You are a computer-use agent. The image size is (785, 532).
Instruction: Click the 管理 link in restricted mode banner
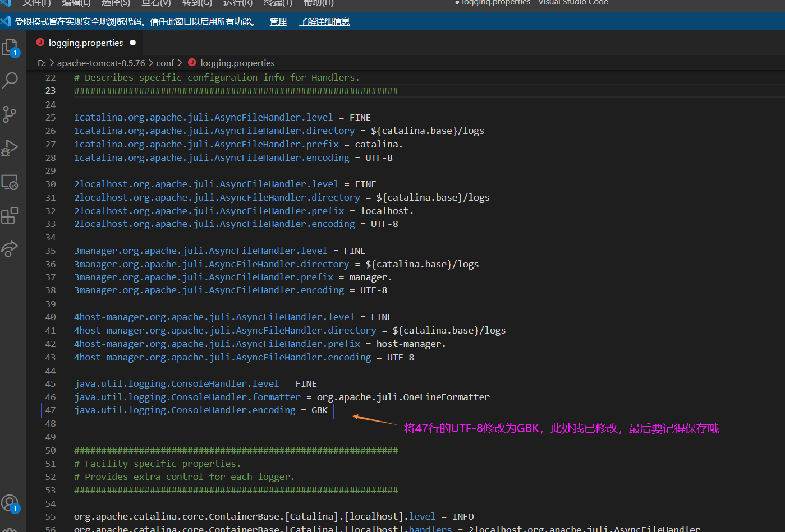tap(278, 22)
